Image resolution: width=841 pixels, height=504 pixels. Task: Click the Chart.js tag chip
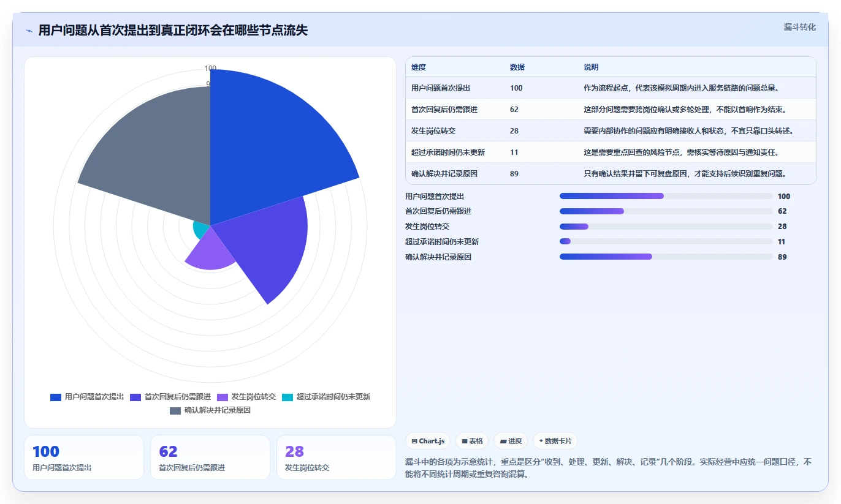coord(428,441)
